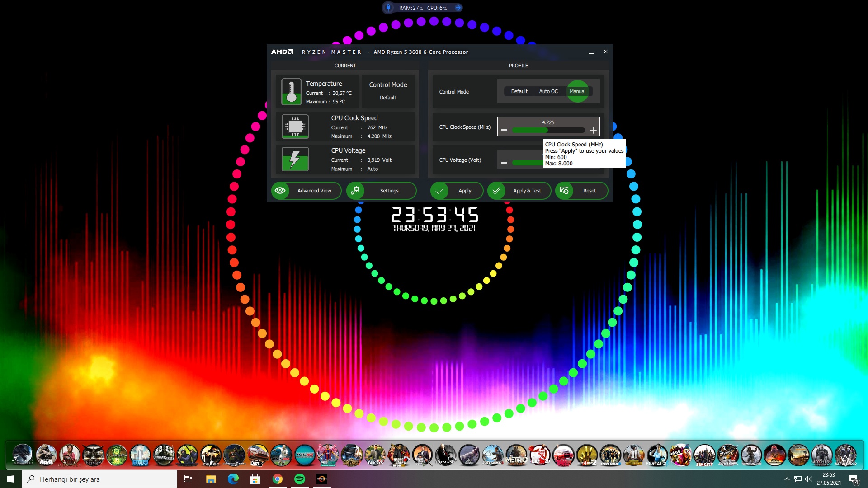The width and height of the screenshot is (868, 488).
Task: Open Just Cause 3 dock icon
Action: click(x=493, y=455)
